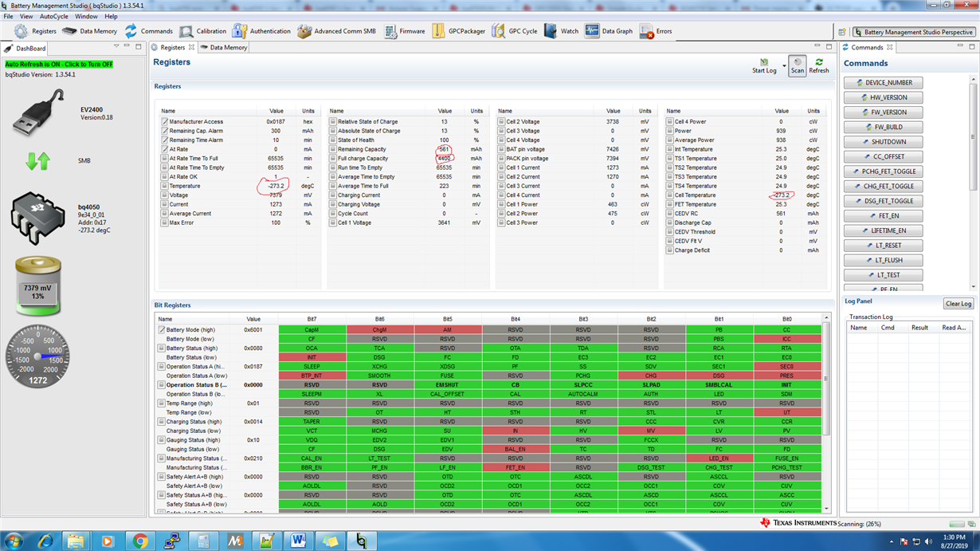Open the AutoCycle menu
This screenshot has width=980, height=551.
54,16
